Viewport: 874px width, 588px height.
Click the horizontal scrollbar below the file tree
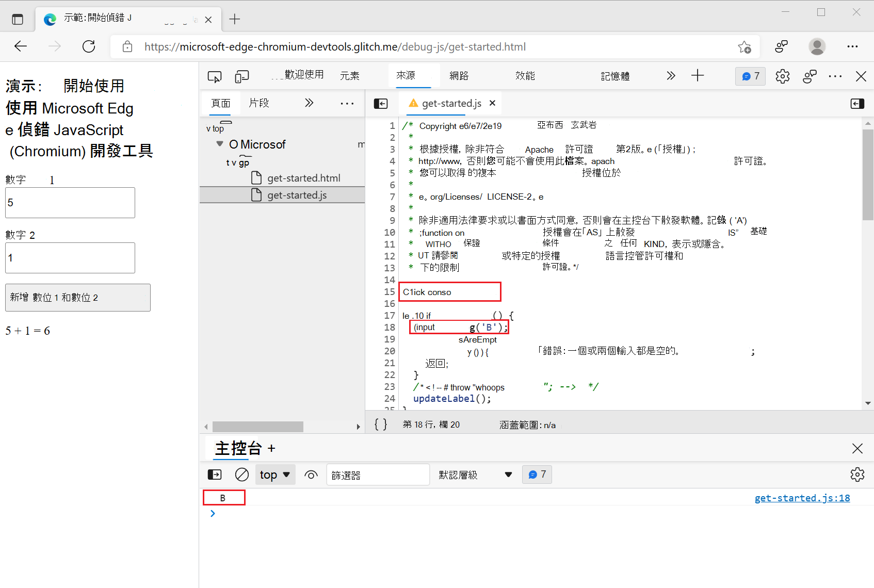257,427
